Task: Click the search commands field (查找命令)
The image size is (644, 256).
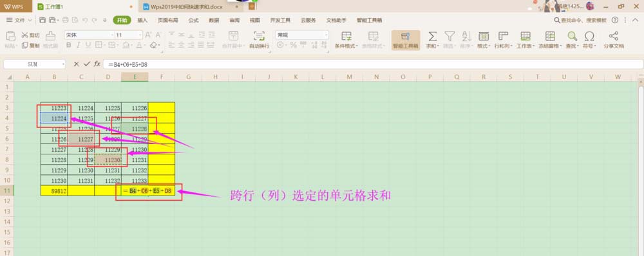Action: pyautogui.click(x=580, y=20)
